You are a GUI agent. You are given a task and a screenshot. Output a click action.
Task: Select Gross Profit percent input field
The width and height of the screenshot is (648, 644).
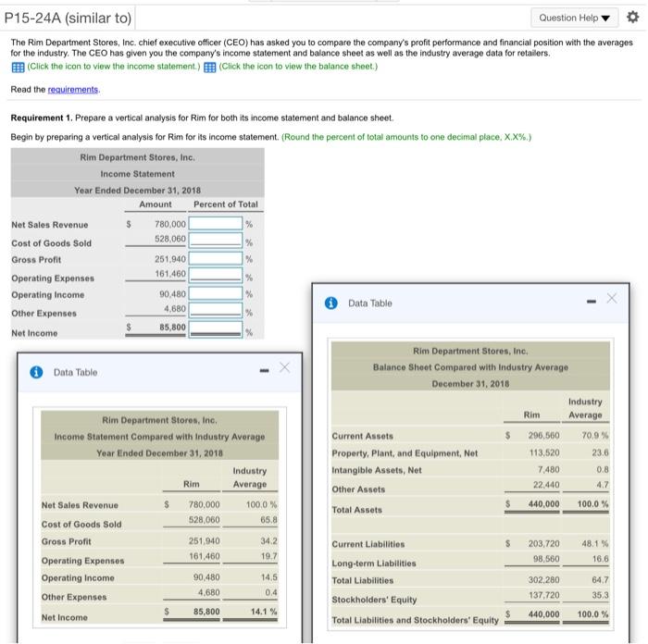pos(216,258)
